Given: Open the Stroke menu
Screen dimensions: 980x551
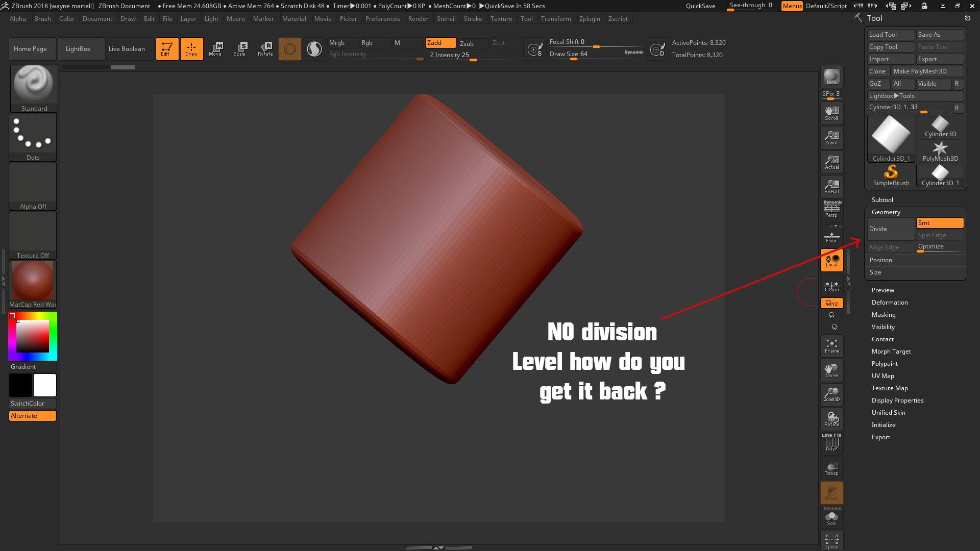Looking at the screenshot, I should pyautogui.click(x=473, y=19).
